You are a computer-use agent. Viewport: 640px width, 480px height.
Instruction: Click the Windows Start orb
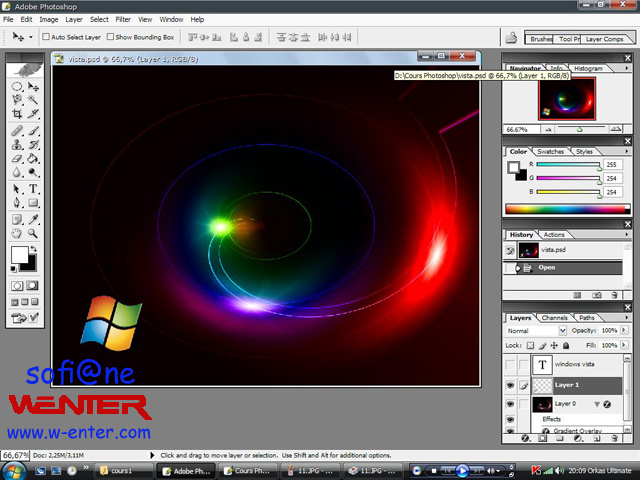click(x=16, y=469)
